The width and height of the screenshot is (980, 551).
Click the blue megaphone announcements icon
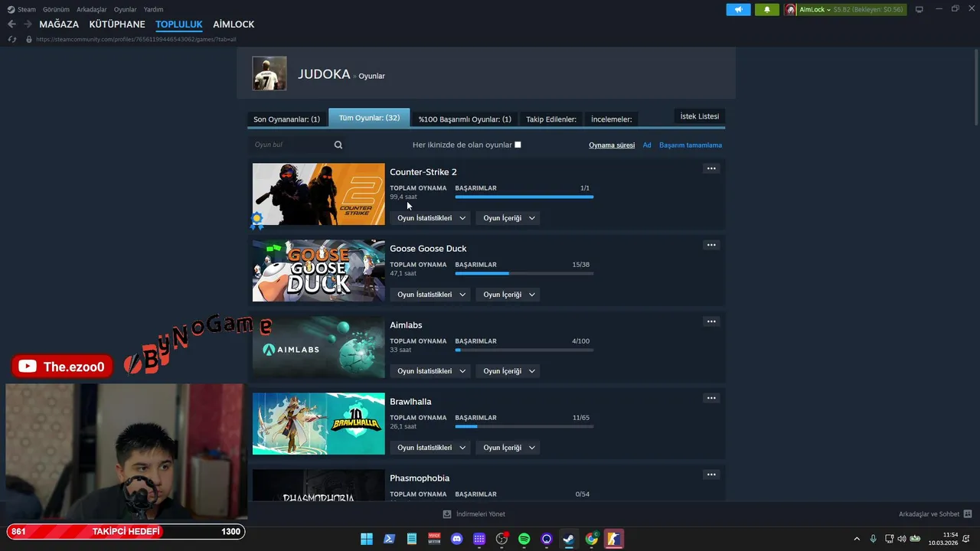tap(738, 9)
